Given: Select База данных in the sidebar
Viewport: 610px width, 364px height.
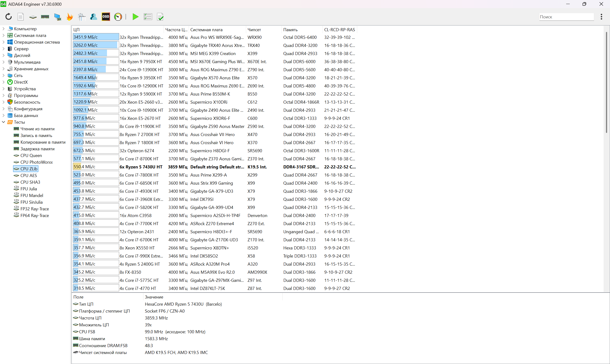Looking at the screenshot, I should (26, 115).
